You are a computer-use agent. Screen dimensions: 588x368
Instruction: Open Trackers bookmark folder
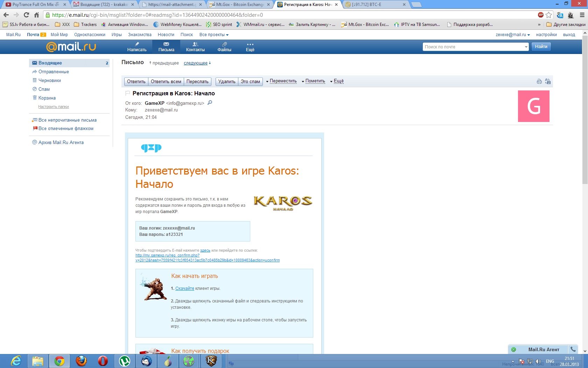(85, 25)
